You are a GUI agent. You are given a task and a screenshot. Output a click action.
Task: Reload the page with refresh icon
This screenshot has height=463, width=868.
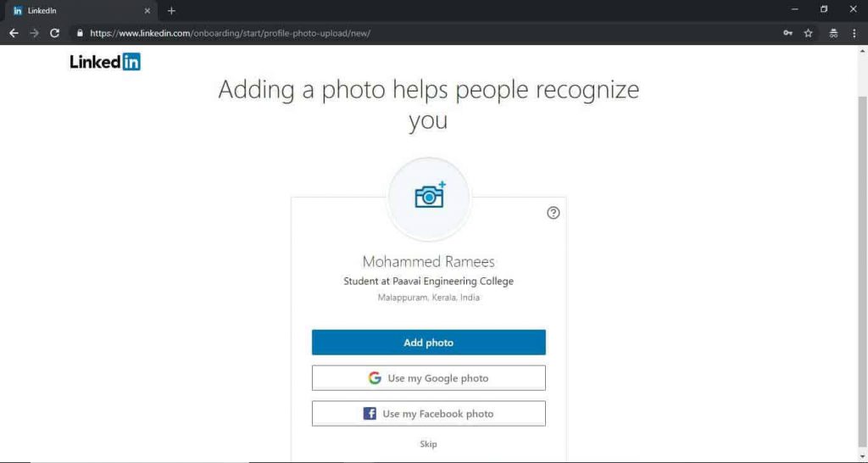pos(54,33)
